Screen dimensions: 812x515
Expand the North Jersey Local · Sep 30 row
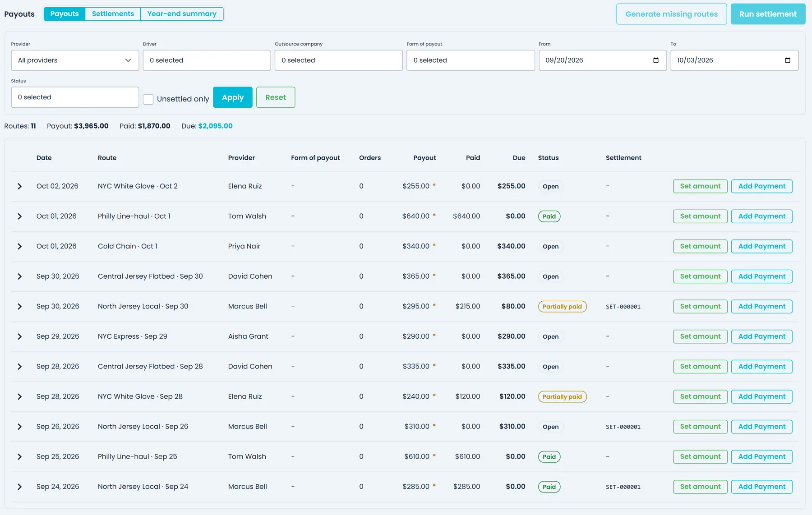19,307
